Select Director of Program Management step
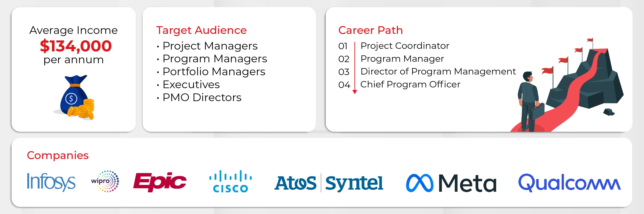644x214 pixels. pyautogui.click(x=438, y=71)
